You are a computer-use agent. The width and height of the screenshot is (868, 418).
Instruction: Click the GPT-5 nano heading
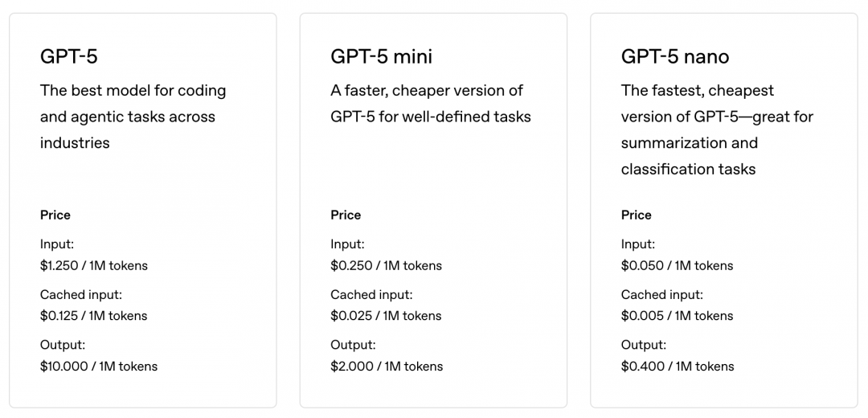point(675,56)
